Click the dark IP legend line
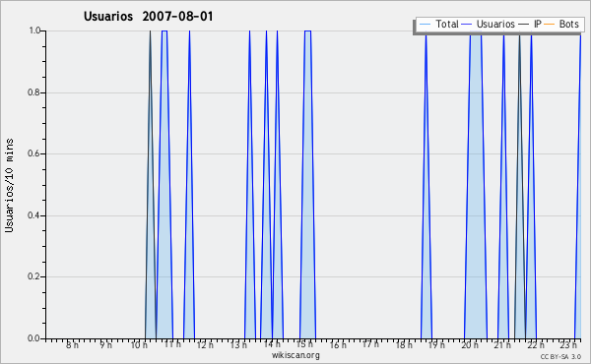The height and width of the screenshot is (364, 591). (x=524, y=25)
